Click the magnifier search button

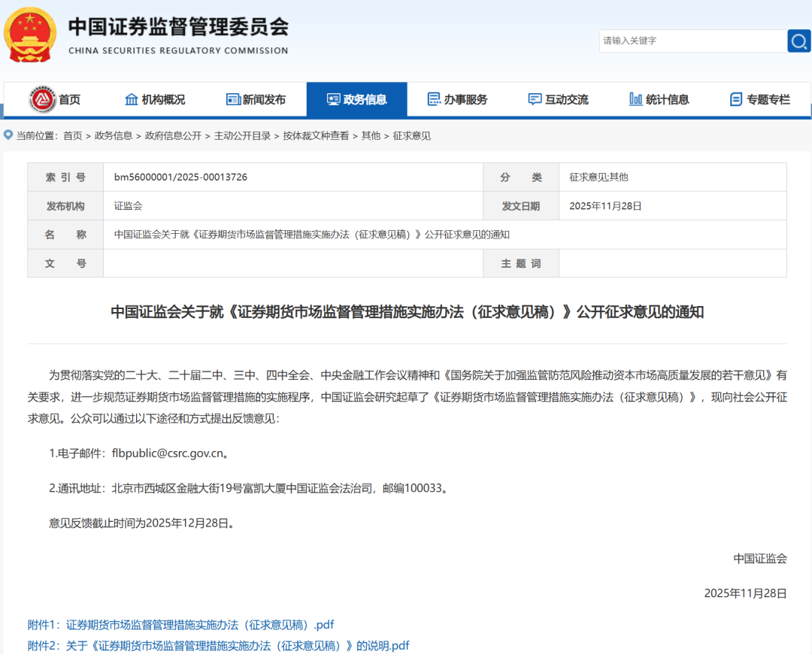798,41
